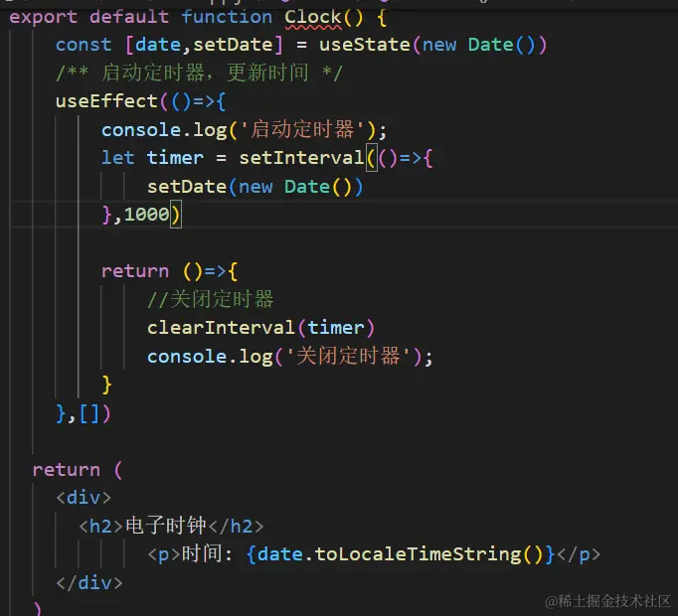Click the return keyword before arrow function
678x616 pixels.
[135, 271]
